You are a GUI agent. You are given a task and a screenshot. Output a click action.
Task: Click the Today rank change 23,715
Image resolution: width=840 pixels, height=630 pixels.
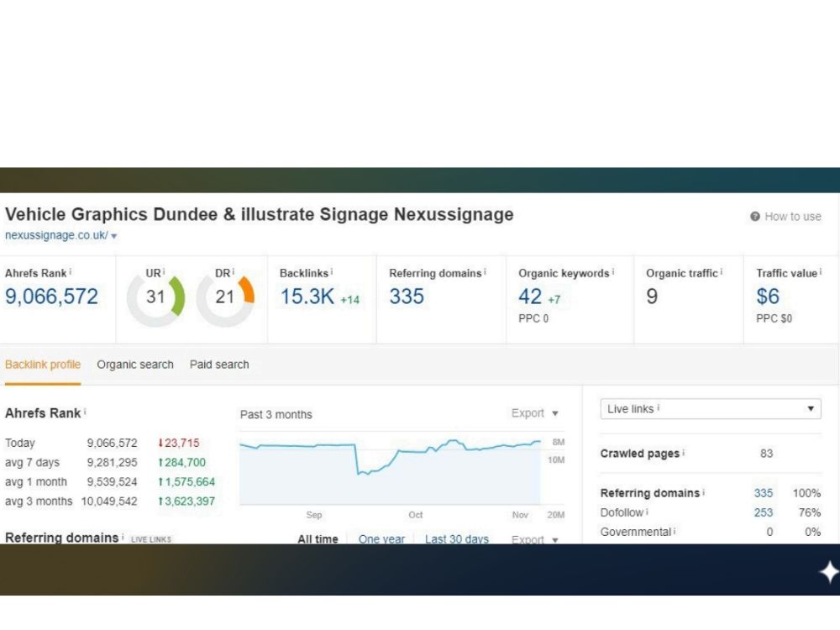tap(178, 443)
